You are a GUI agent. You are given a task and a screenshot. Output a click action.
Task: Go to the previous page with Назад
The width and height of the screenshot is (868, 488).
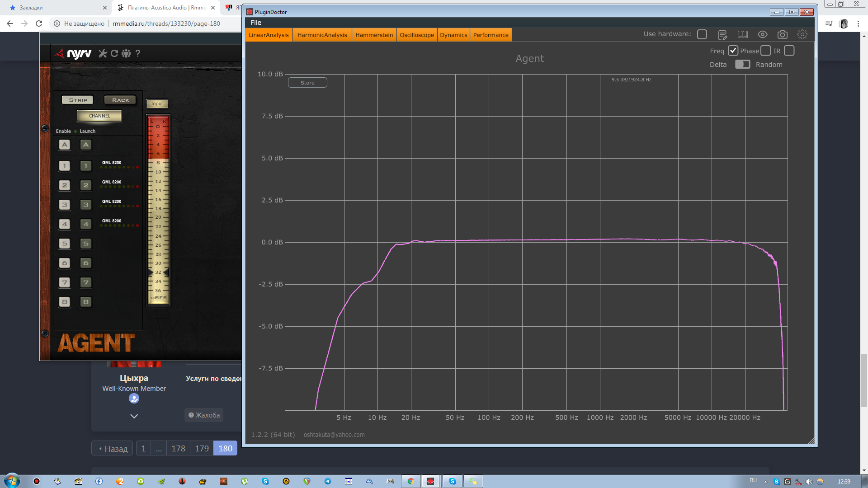point(112,449)
